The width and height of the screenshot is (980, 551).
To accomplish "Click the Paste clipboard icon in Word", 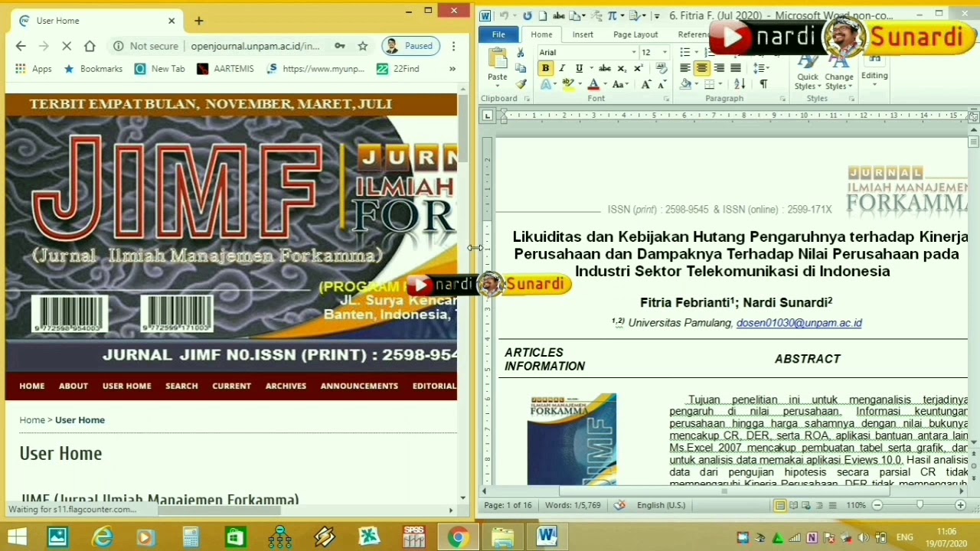I will (x=498, y=58).
